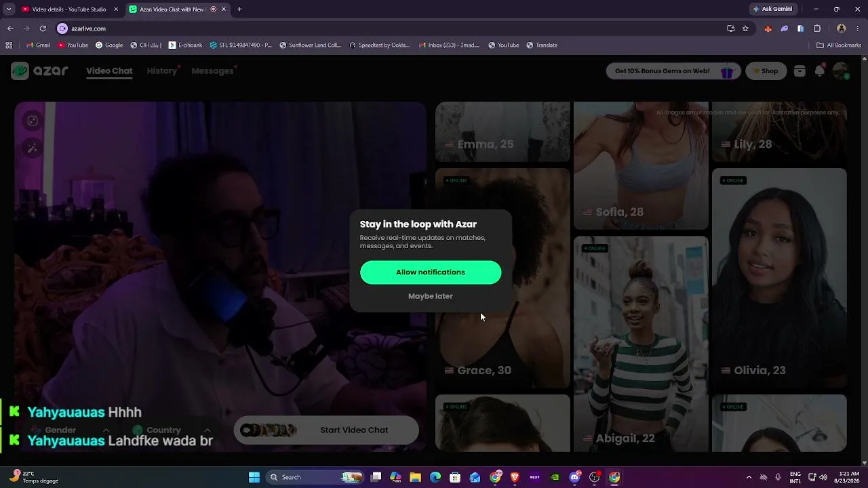868x488 pixels.
Task: Click Get 10% Bonus Gems on Web banner
Action: [x=673, y=71]
